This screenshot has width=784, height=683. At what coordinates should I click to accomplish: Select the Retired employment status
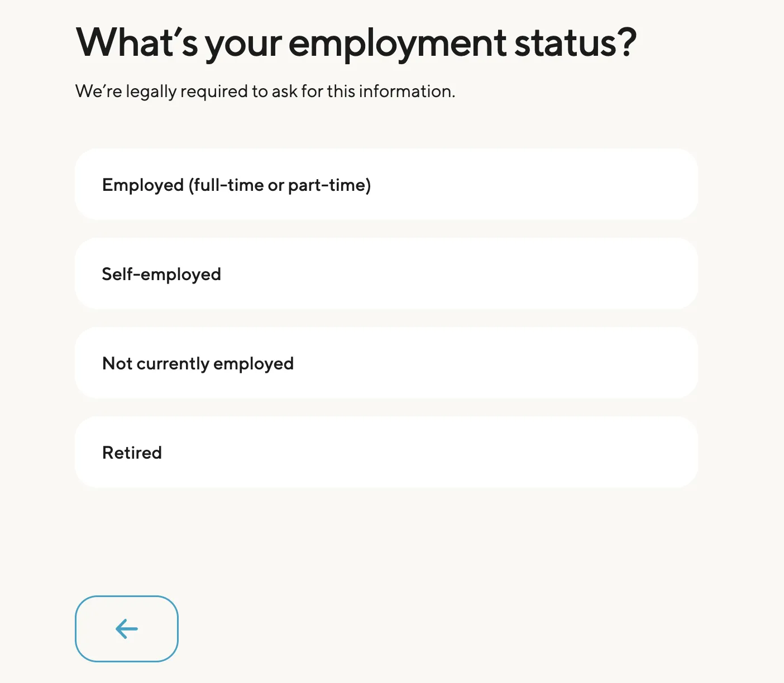point(386,452)
